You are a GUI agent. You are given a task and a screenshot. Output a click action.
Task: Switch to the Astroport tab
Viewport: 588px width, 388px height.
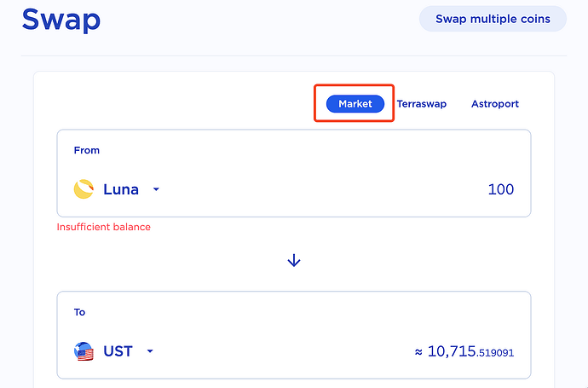[x=495, y=104]
